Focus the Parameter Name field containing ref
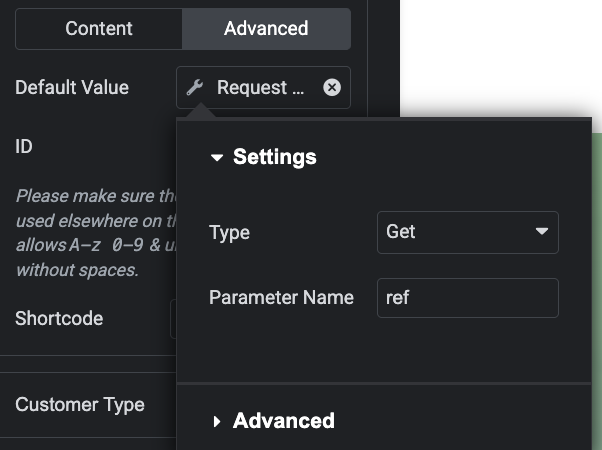This screenshot has height=450, width=602. (467, 298)
